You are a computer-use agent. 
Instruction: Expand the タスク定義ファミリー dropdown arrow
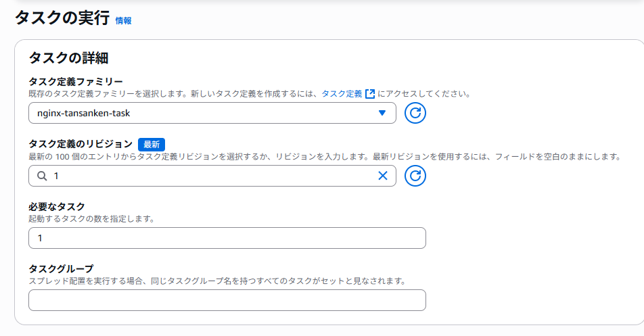point(382,113)
